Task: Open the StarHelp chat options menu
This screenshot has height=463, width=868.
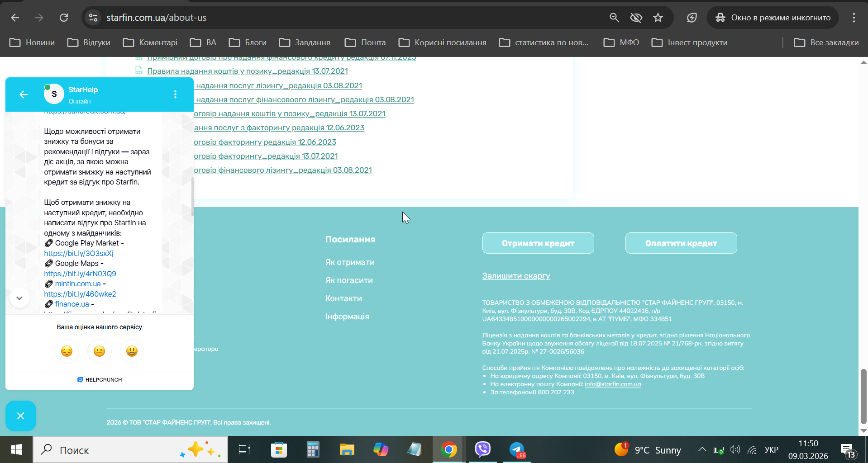Action: tap(175, 94)
